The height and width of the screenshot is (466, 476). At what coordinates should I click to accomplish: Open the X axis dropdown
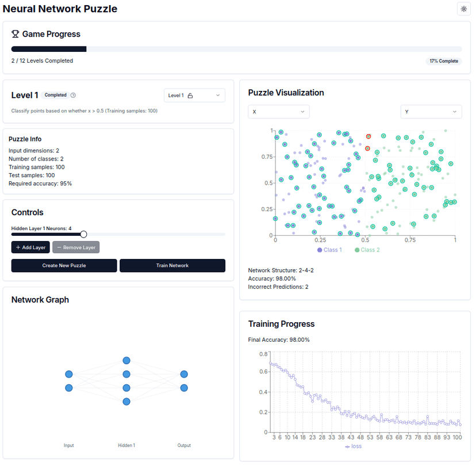click(279, 112)
